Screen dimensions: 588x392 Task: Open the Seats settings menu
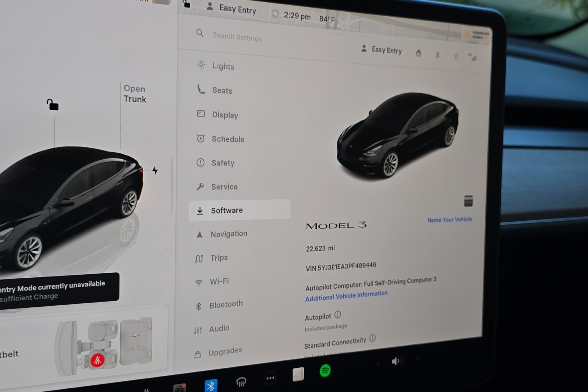(x=215, y=90)
